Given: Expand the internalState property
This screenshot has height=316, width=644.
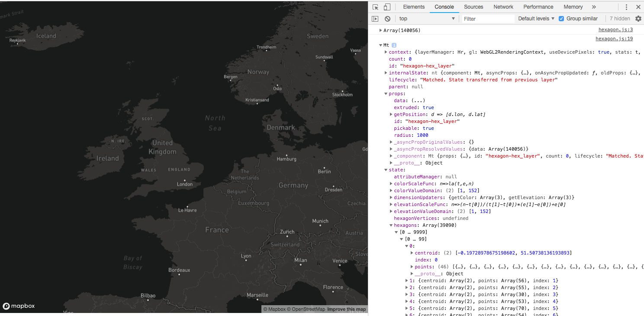Looking at the screenshot, I should 386,73.
